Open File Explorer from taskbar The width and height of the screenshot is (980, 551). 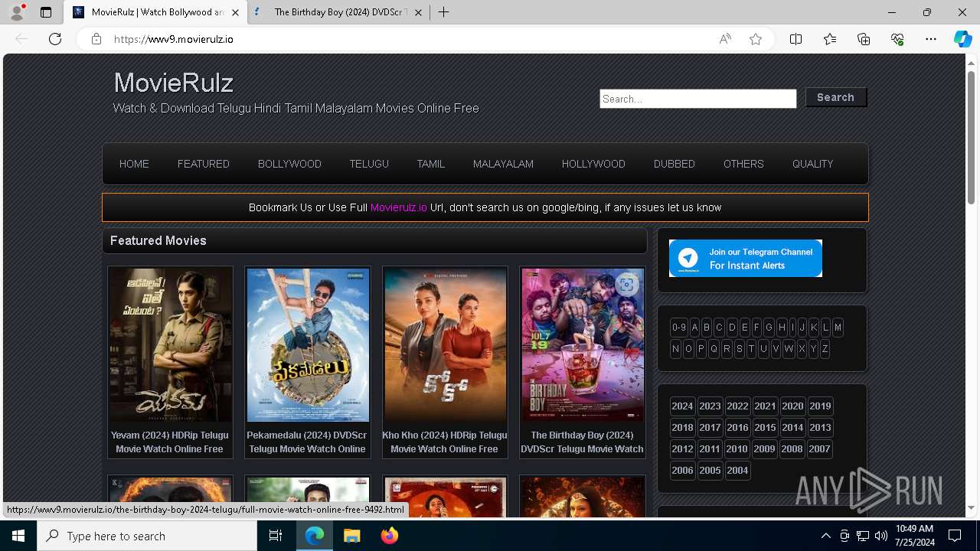pos(351,536)
